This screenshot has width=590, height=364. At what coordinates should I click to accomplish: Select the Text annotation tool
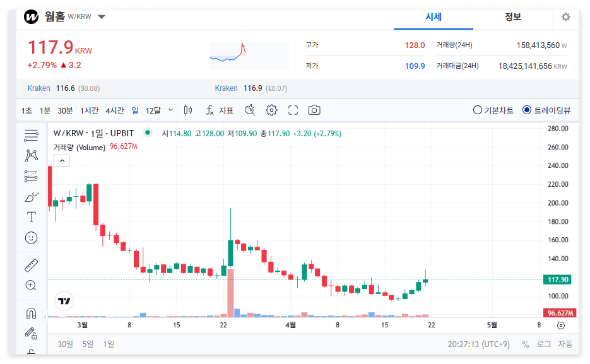[x=30, y=218]
